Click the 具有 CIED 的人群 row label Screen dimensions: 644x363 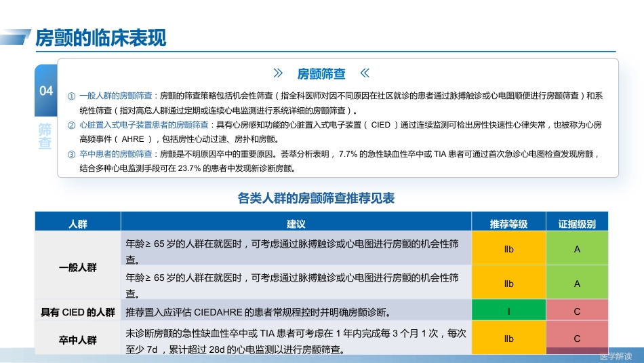pyautogui.click(x=78, y=312)
